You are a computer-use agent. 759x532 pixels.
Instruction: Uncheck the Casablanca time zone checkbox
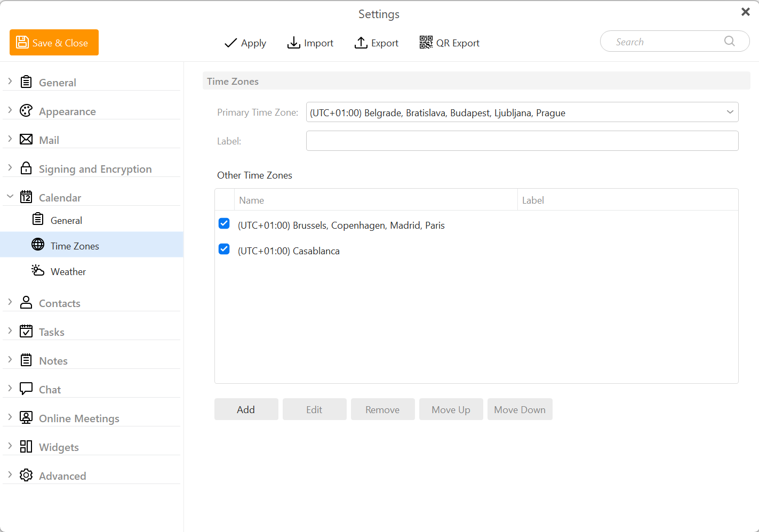point(224,249)
